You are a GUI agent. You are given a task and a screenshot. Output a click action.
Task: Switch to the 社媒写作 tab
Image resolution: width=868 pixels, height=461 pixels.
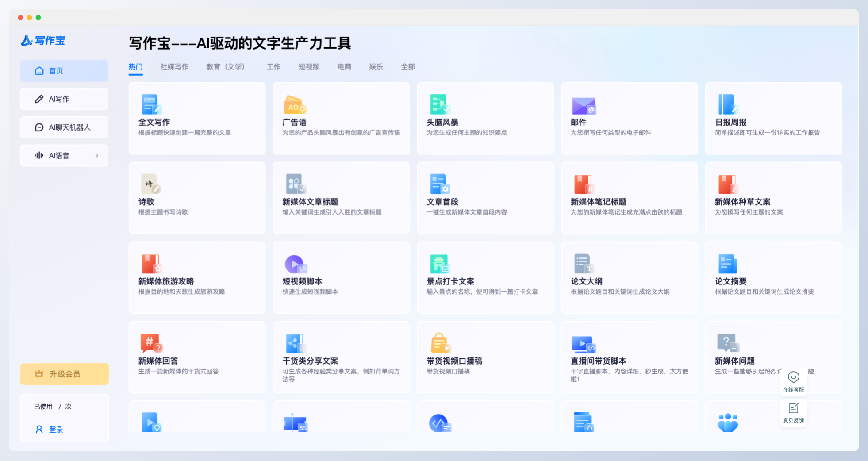(174, 67)
